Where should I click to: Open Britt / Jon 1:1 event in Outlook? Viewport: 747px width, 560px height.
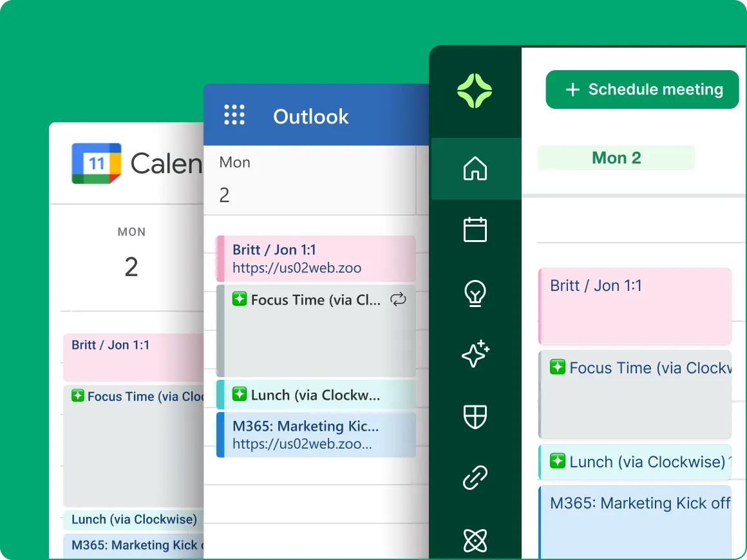[x=316, y=259]
